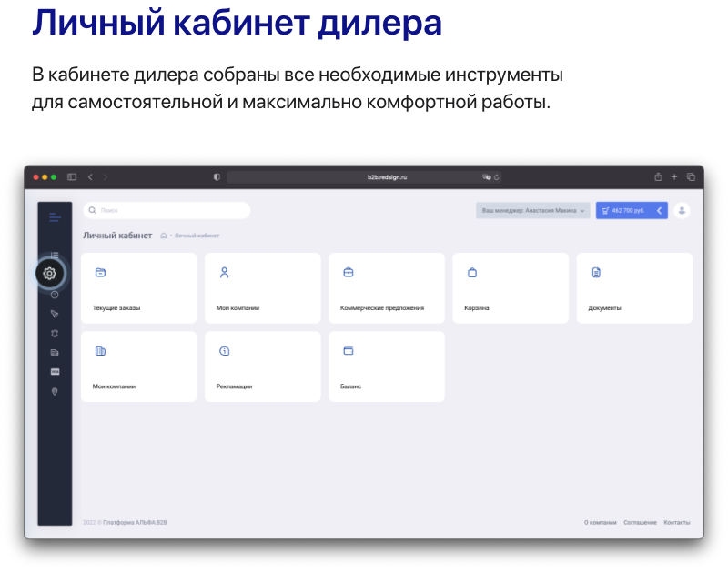Select the cursor pointer icon in the sidebar
The width and height of the screenshot is (728, 572).
pos(55,313)
